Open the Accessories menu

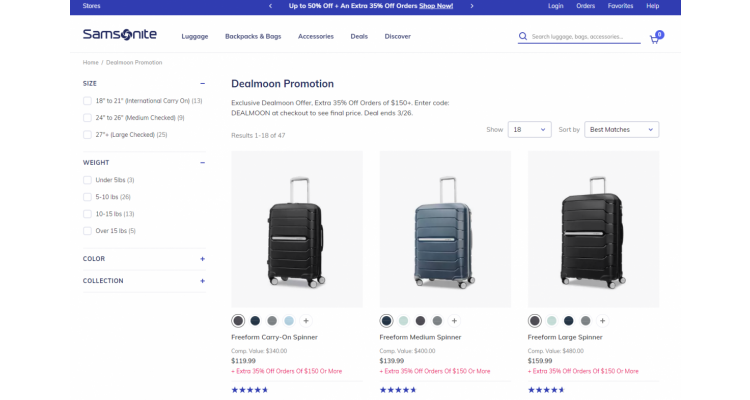(316, 36)
